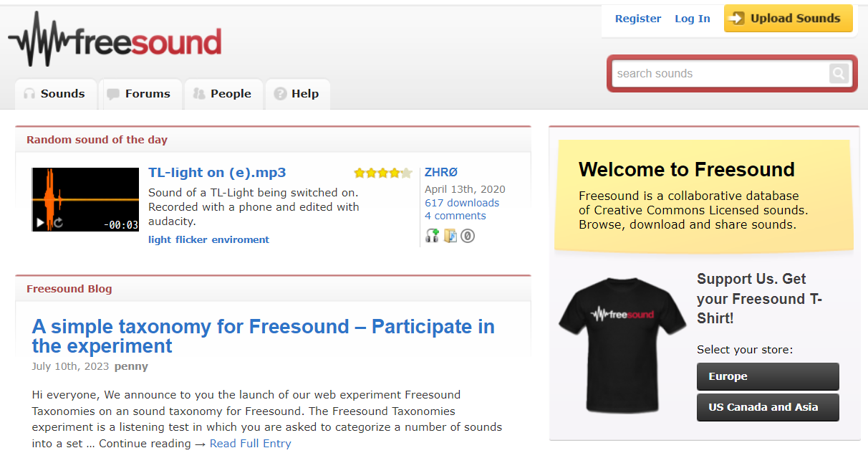
Task: Select the US Canada and Asia store
Action: (768, 407)
